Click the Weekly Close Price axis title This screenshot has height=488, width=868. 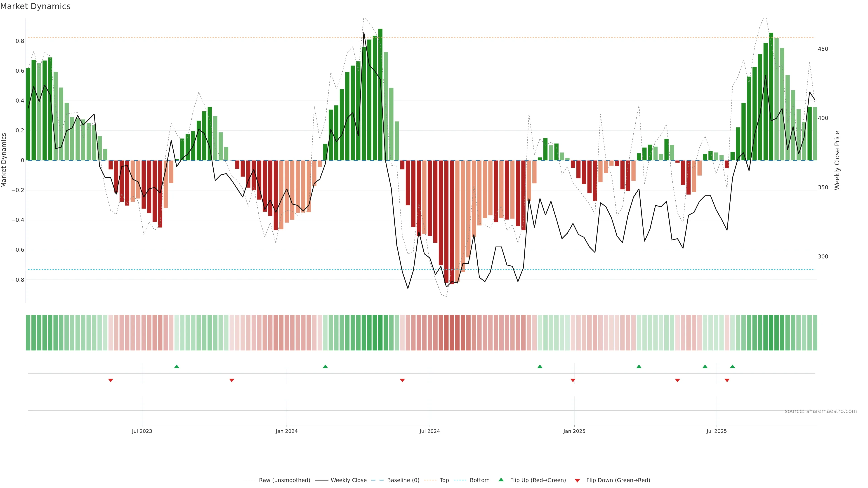point(837,160)
